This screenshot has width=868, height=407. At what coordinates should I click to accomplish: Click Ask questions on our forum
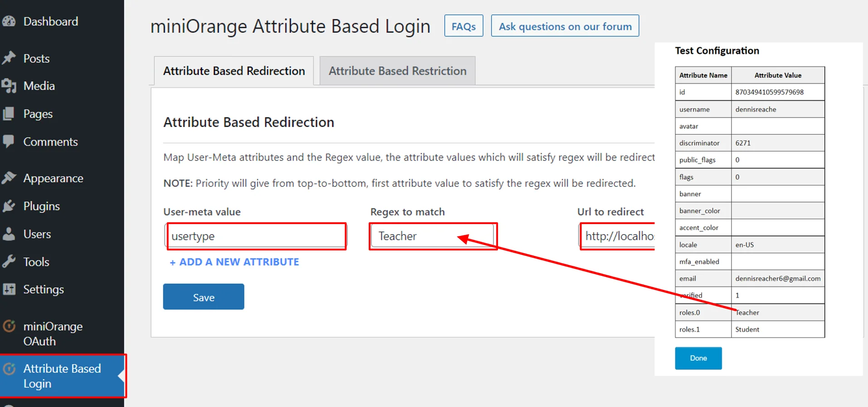coord(565,26)
